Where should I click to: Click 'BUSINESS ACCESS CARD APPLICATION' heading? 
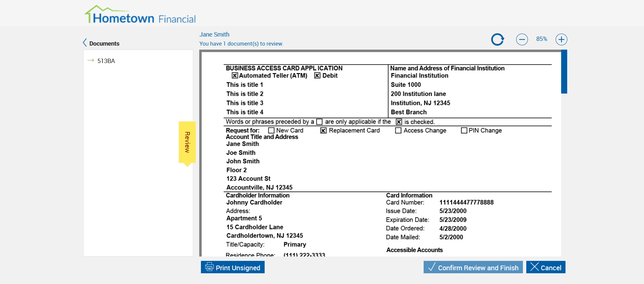point(284,68)
